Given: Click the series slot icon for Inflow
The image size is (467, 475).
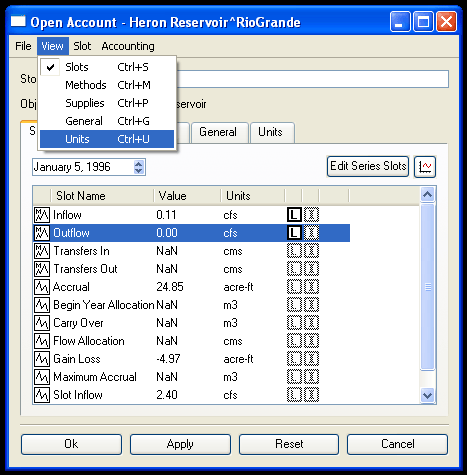Looking at the screenshot, I should [x=42, y=215].
